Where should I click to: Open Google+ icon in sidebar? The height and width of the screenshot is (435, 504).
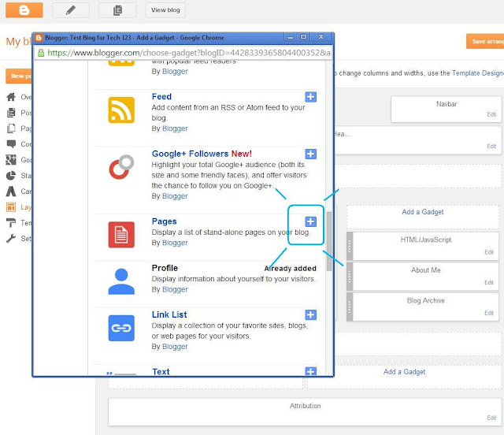11,160
